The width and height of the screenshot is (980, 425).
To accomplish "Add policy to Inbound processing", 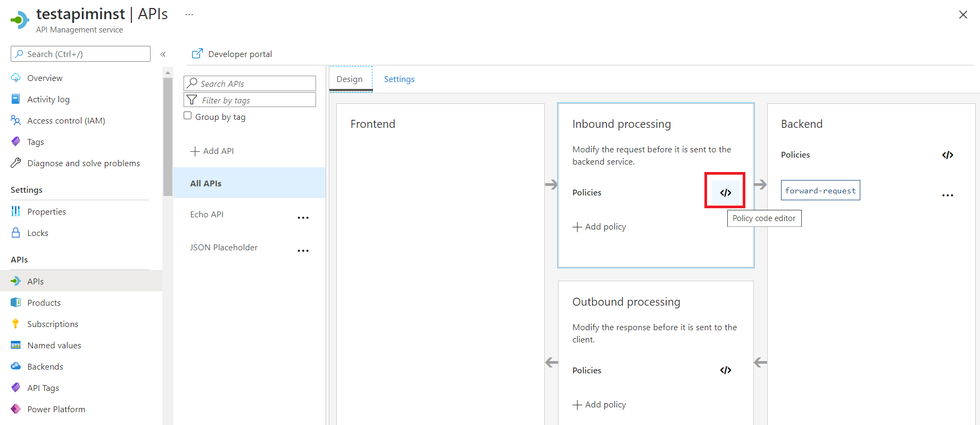I will (600, 226).
